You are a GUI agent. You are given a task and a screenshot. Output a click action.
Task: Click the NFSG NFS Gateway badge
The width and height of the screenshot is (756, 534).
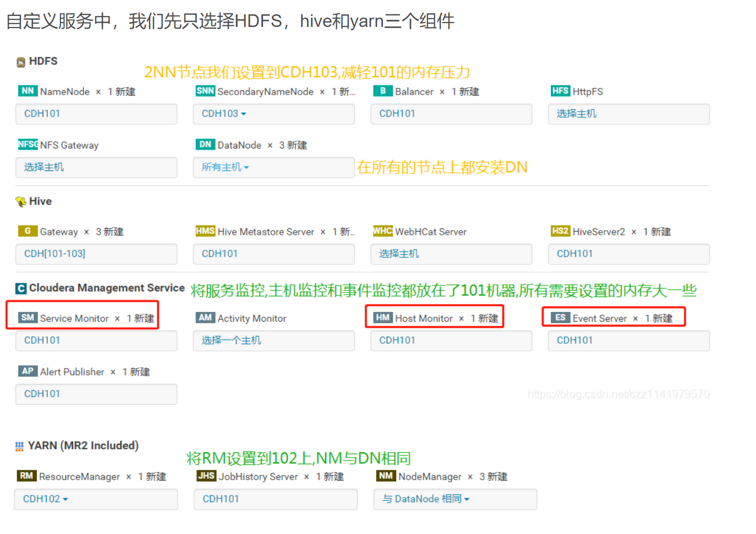28,144
